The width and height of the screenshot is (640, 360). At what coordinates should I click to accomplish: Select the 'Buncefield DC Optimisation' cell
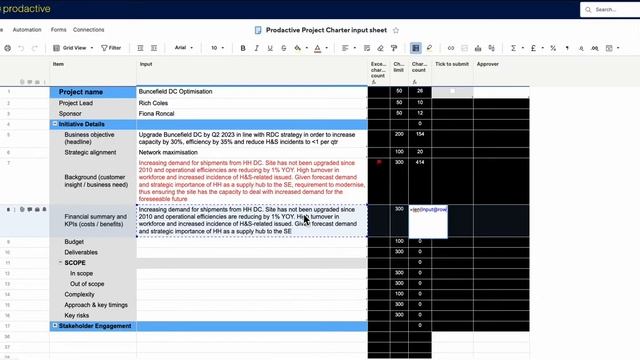(252, 92)
